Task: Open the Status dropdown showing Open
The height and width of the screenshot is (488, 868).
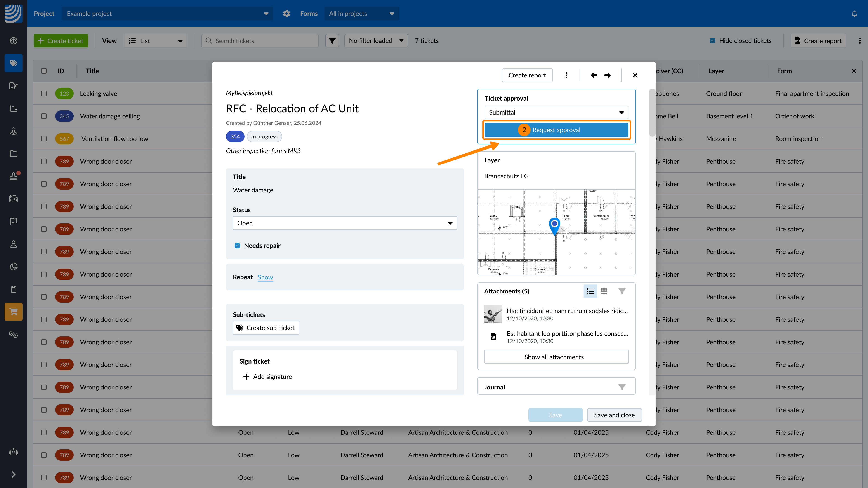Action: (344, 223)
